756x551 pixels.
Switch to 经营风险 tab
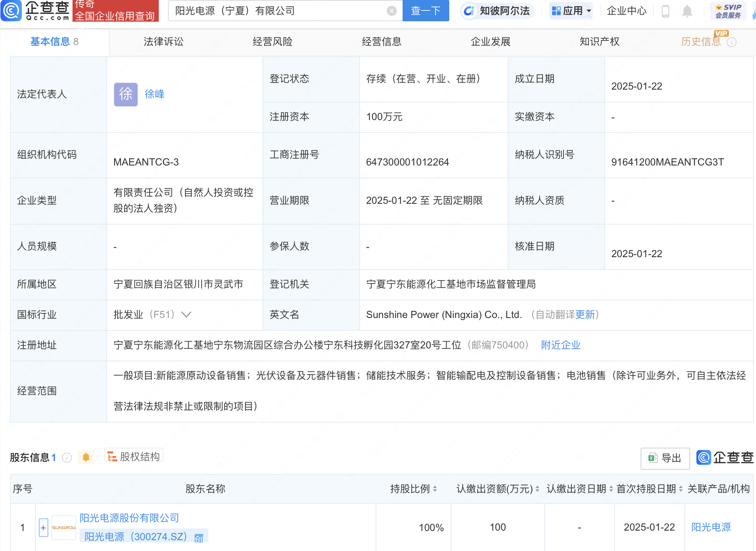pos(273,42)
